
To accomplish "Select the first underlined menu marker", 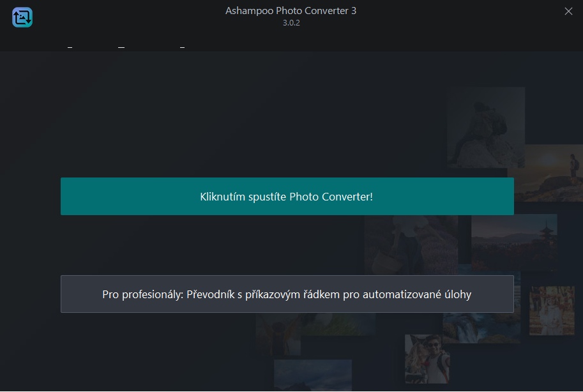I will [70, 47].
